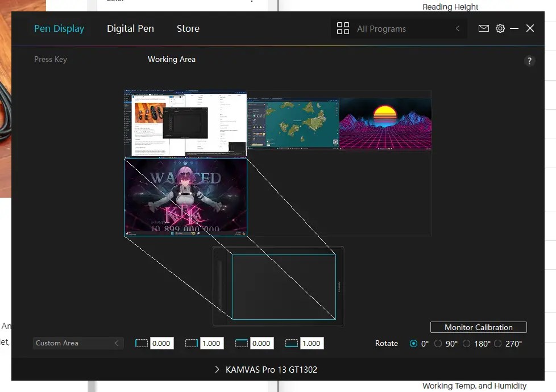The image size is (556, 392).
Task: Click the envelope feedback icon
Action: [484, 28]
